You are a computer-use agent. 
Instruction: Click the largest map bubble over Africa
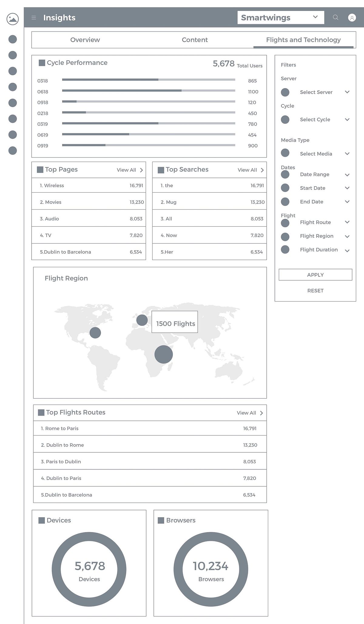163,354
